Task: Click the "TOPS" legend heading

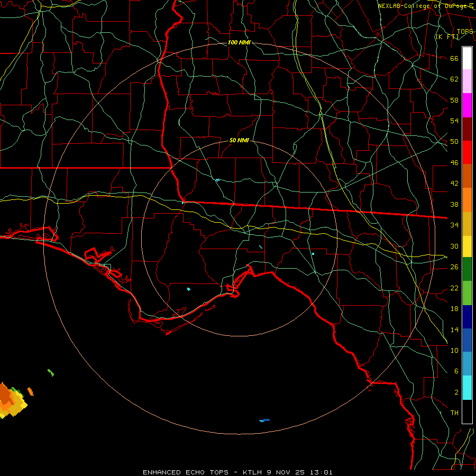Action: pos(465,32)
